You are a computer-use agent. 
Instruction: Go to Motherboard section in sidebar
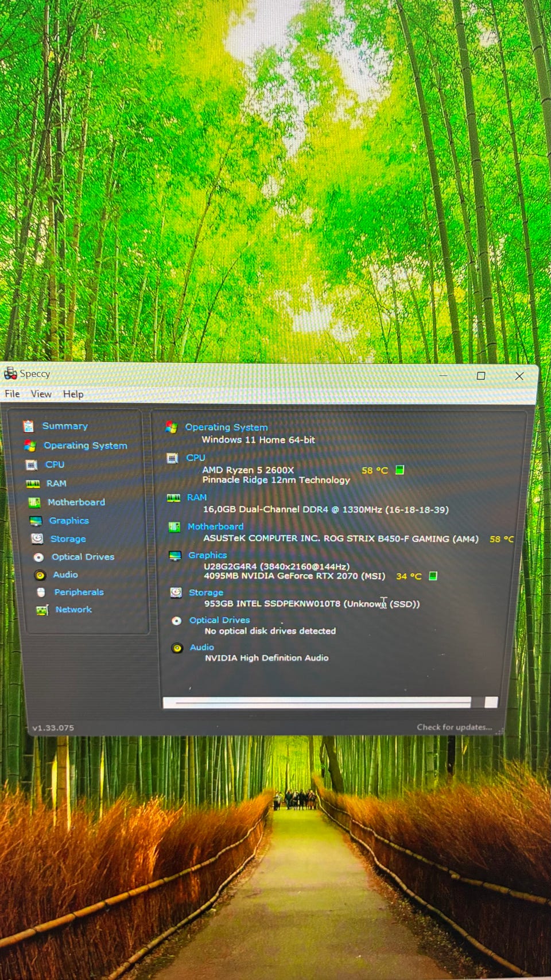click(76, 502)
